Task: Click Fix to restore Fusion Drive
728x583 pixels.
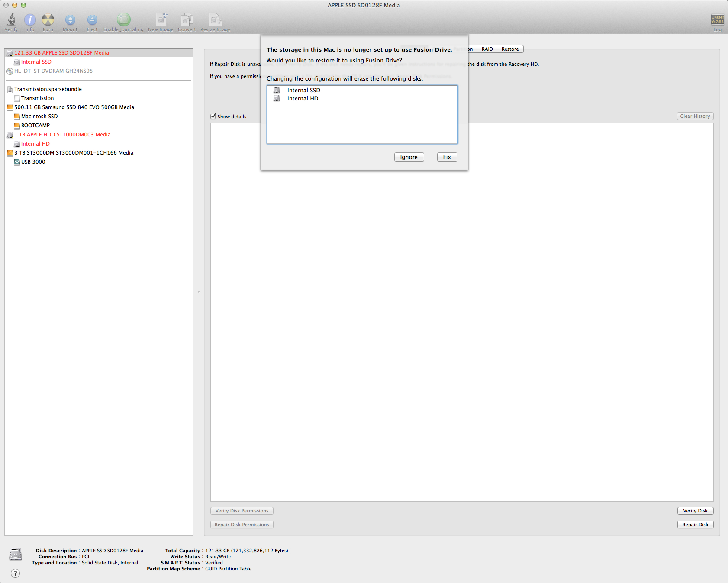Action: click(447, 157)
